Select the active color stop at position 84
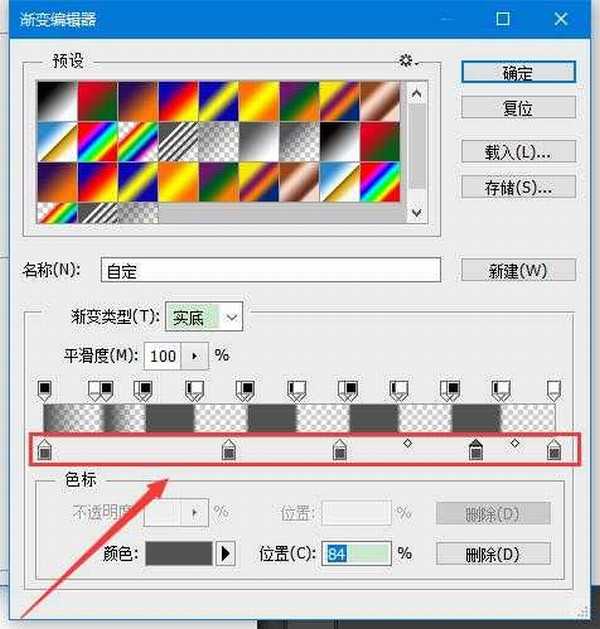This screenshot has height=629, width=600. 476,452
